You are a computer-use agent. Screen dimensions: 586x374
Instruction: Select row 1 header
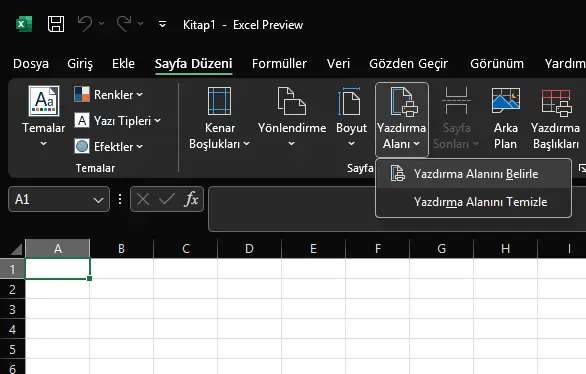[12, 269]
